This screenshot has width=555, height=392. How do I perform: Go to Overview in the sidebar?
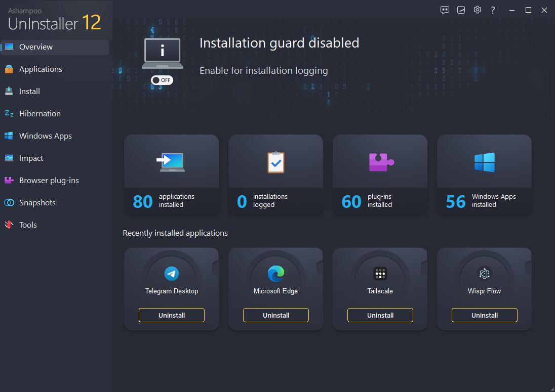coord(55,47)
